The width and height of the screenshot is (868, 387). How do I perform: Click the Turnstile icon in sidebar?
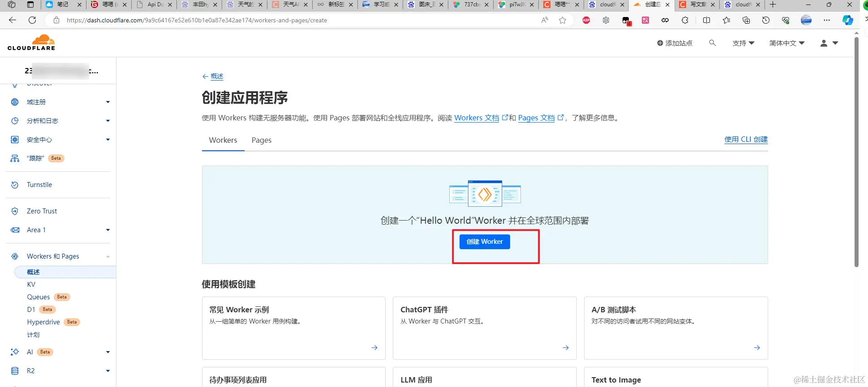pos(15,185)
